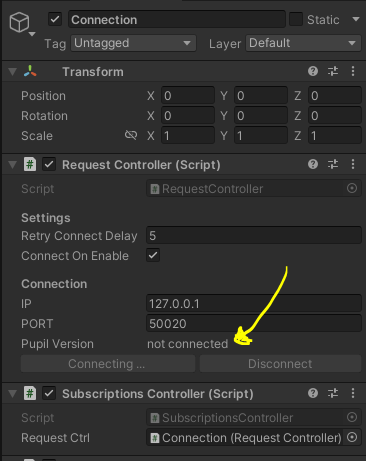The width and height of the screenshot is (366, 461).
Task: Open object picker for RequestController script
Action: (x=352, y=188)
